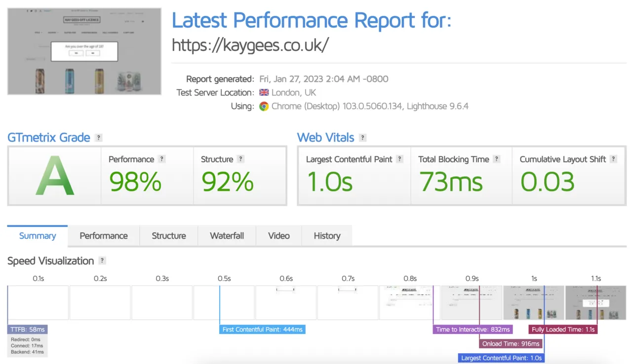The height and width of the screenshot is (364, 632).
Task: Click the 0.03 Cumulative Layout Shift value
Action: (x=548, y=182)
